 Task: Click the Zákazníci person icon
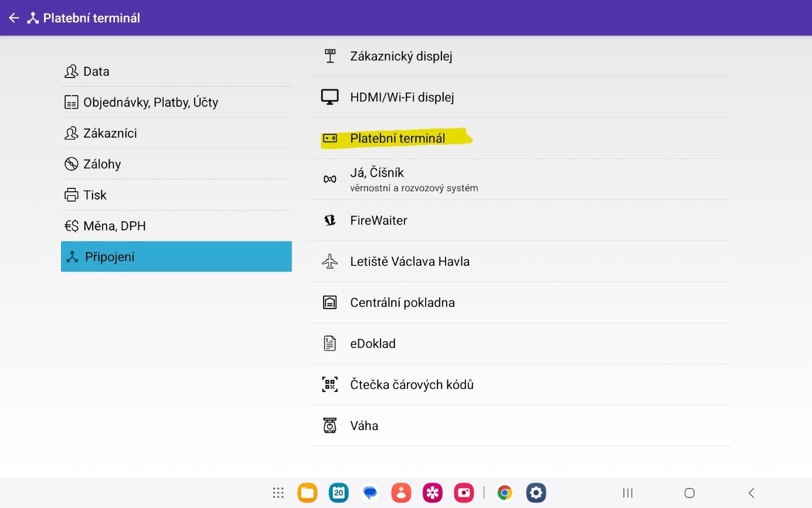71,133
